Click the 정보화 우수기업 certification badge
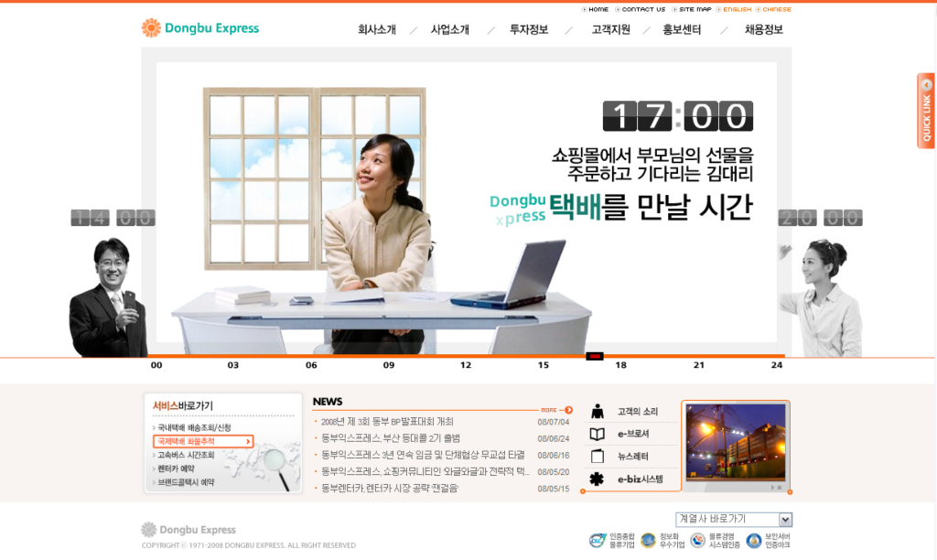937x560 pixels. point(662,540)
